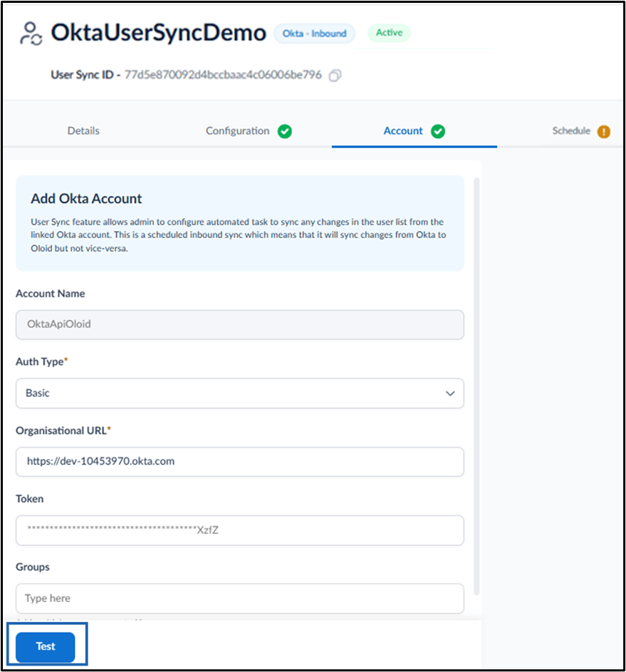Click into the Organisational URL field
This screenshot has height=672, width=626.
(240, 462)
